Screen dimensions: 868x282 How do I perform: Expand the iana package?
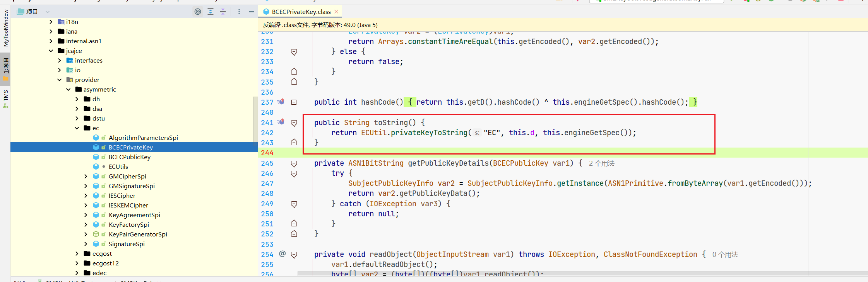(x=51, y=31)
